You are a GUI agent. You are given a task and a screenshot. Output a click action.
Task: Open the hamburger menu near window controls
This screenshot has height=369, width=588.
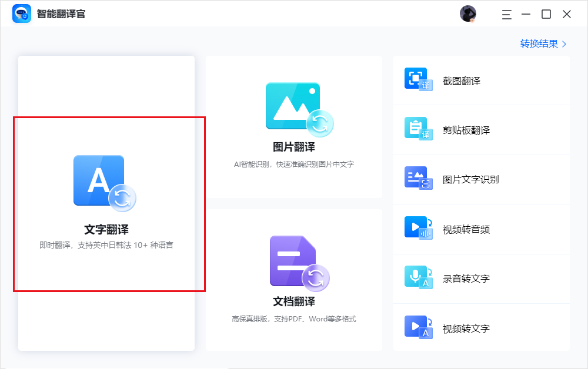pos(506,14)
